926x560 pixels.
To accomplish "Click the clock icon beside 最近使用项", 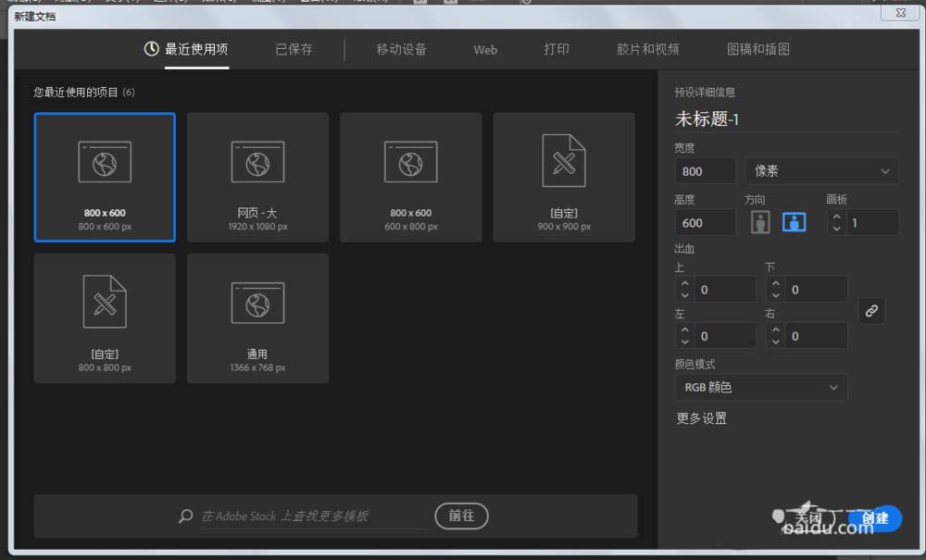I will pyautogui.click(x=151, y=49).
